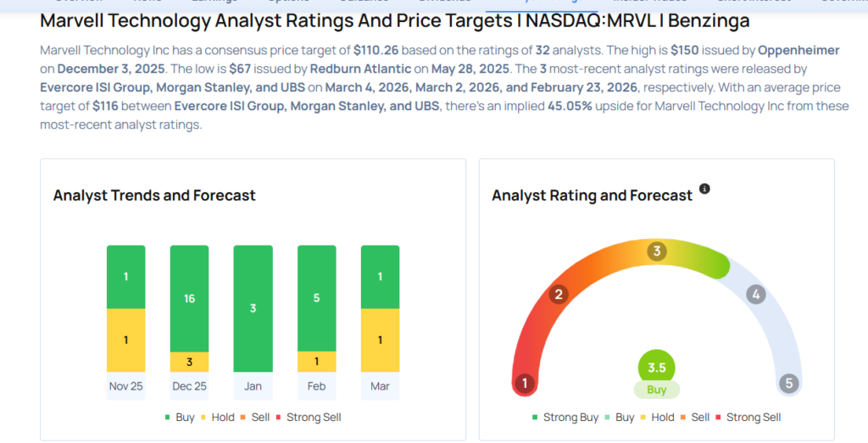Viewport: 868px width, 443px height.
Task: Select the Dec 25 green Buy bar showing 16
Action: click(190, 298)
